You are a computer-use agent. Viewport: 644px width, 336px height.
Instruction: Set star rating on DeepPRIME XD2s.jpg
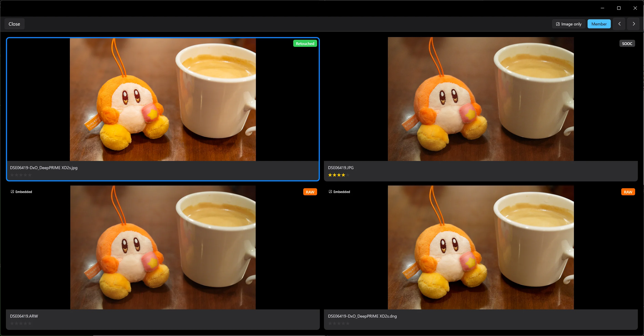[x=21, y=175]
